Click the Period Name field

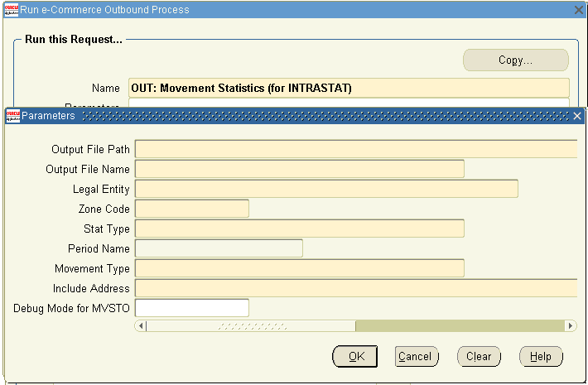(x=219, y=248)
